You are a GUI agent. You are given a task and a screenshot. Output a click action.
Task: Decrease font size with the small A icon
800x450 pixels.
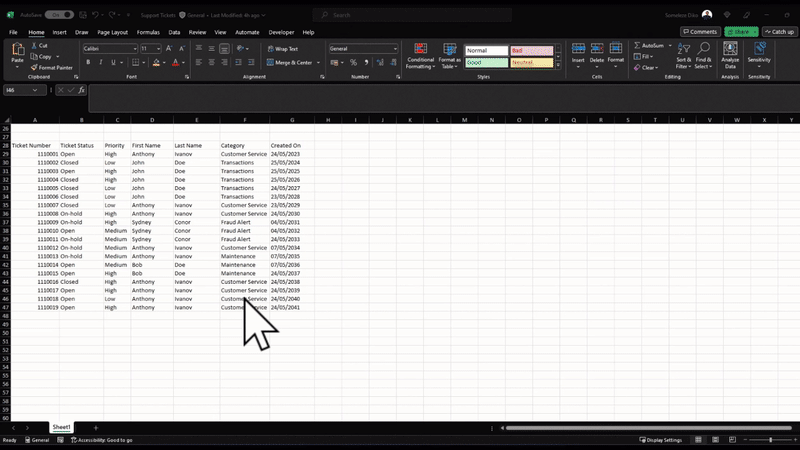(x=182, y=48)
